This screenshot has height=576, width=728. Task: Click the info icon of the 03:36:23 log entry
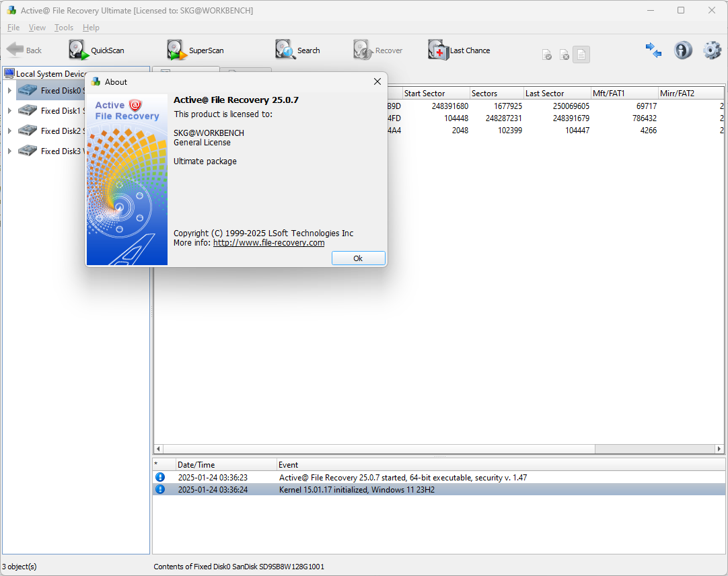(160, 477)
